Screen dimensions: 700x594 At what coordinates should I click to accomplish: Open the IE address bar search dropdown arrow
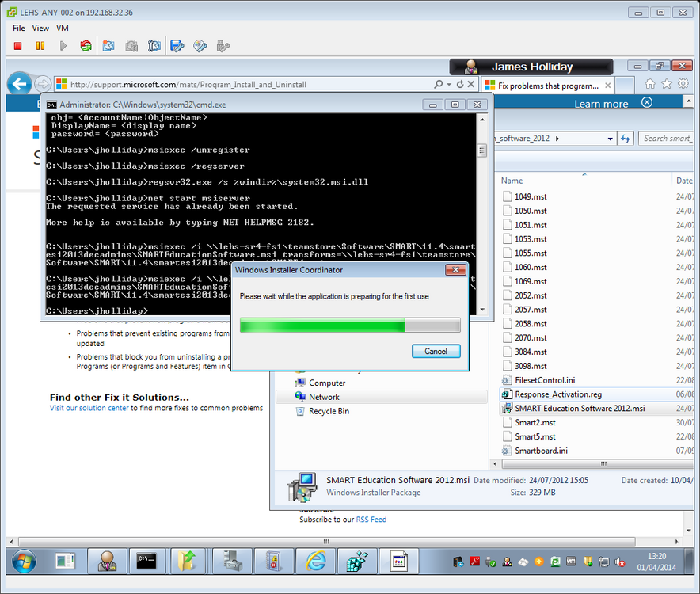(449, 84)
